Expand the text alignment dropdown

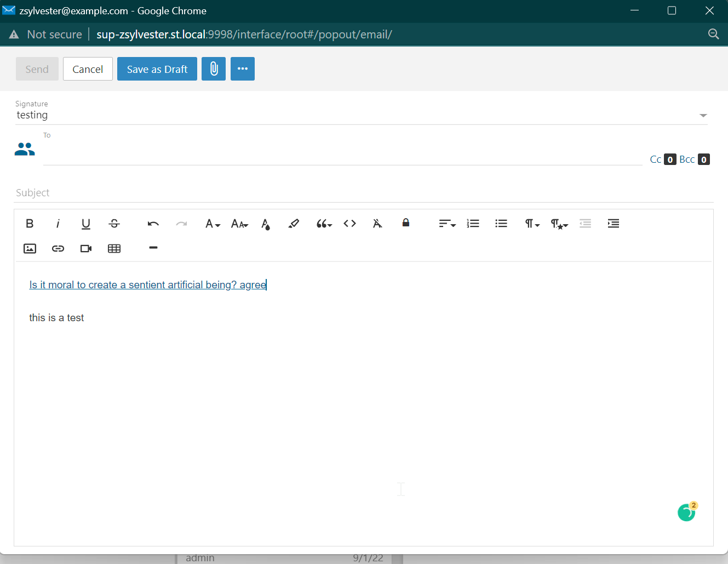pos(447,224)
